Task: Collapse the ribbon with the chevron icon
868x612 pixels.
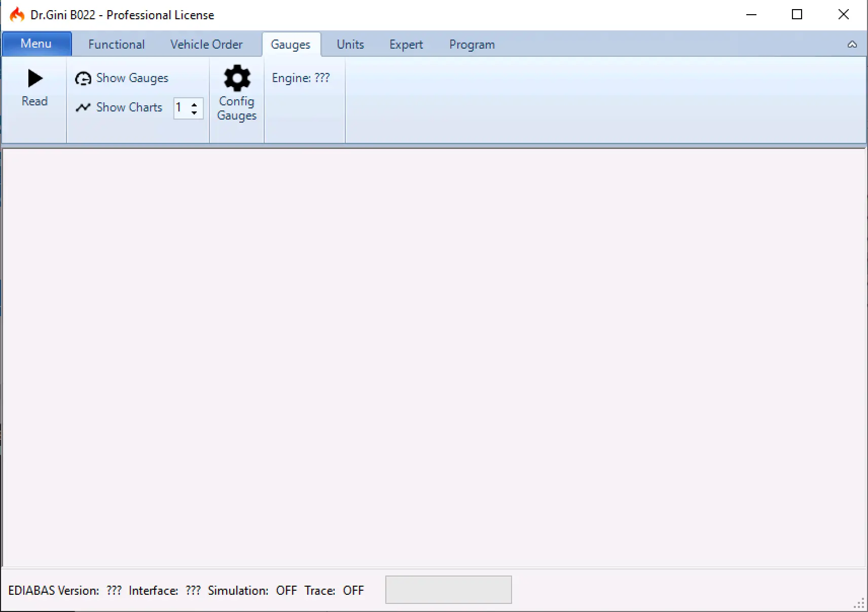Action: [852, 45]
